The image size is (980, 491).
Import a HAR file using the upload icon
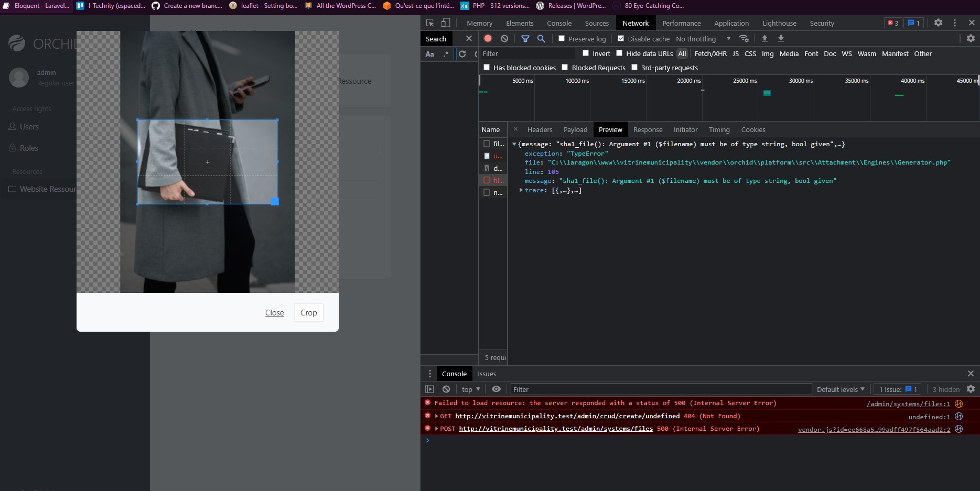tap(764, 38)
